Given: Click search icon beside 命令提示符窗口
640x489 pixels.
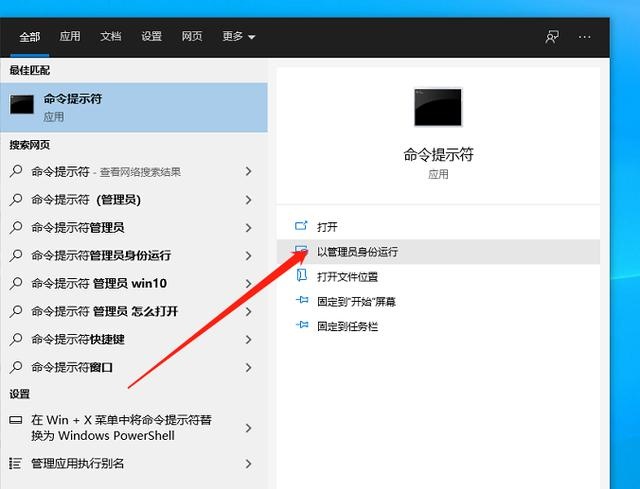Looking at the screenshot, I should point(16,367).
